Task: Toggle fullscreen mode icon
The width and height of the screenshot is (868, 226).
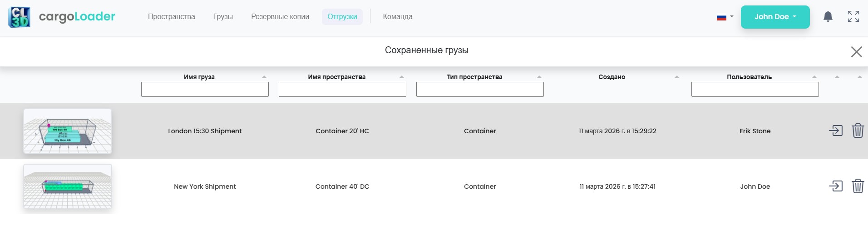Action: coord(853,17)
